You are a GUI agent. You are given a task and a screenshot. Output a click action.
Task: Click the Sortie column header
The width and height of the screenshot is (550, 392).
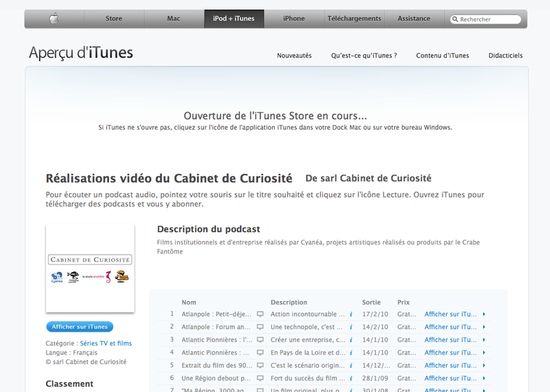pyautogui.click(x=371, y=302)
